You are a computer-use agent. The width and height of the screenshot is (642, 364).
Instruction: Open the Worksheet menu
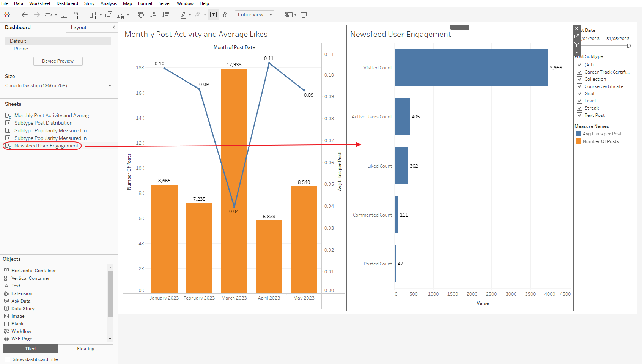pyautogui.click(x=40, y=3)
